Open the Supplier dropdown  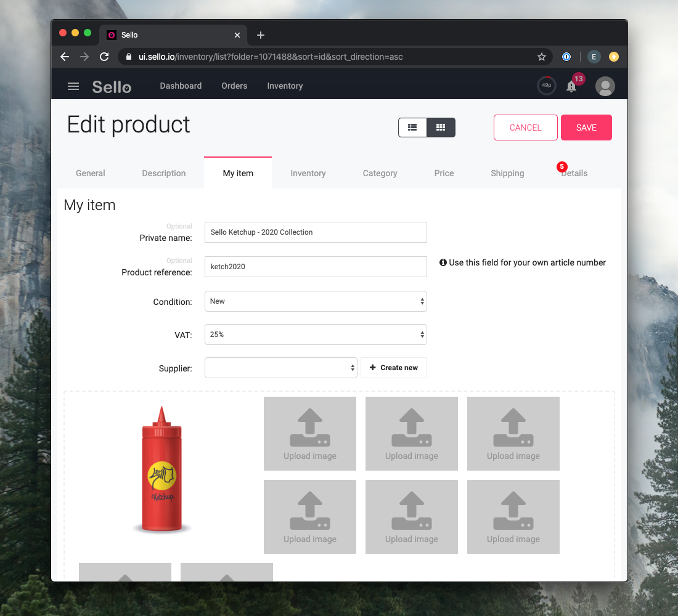tap(280, 368)
